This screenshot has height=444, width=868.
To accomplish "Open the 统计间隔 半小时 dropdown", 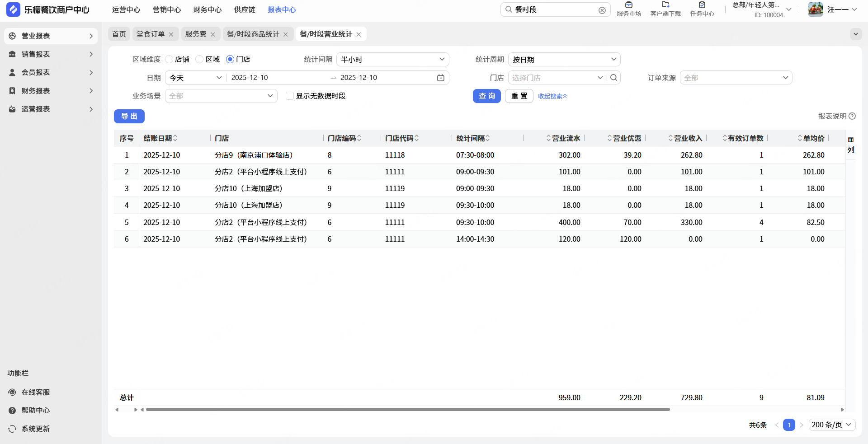I will coord(392,60).
